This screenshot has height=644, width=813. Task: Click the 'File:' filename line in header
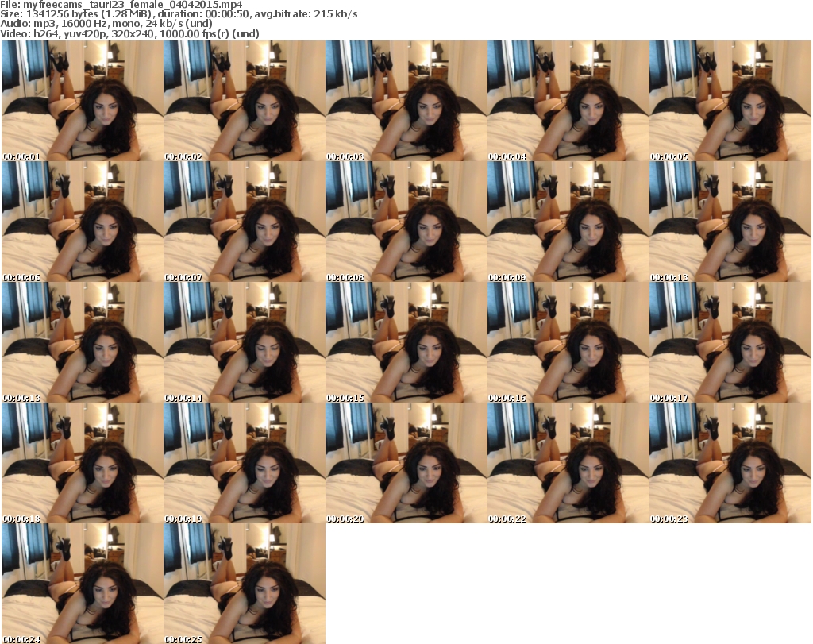tap(121, 5)
